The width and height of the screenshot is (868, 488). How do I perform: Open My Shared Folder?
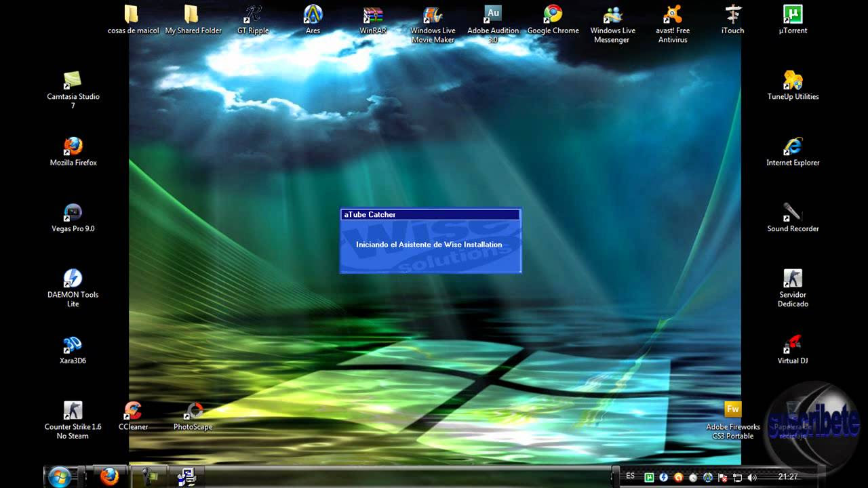[193, 20]
